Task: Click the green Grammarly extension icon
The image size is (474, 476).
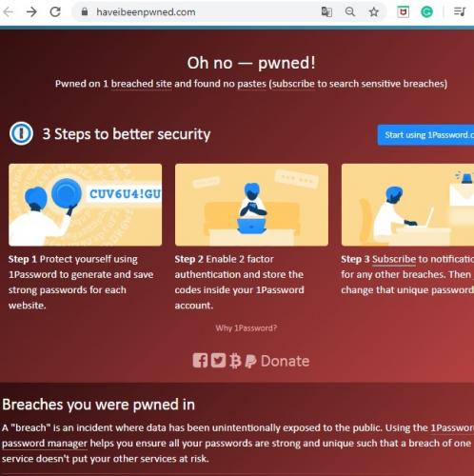Action: (426, 12)
